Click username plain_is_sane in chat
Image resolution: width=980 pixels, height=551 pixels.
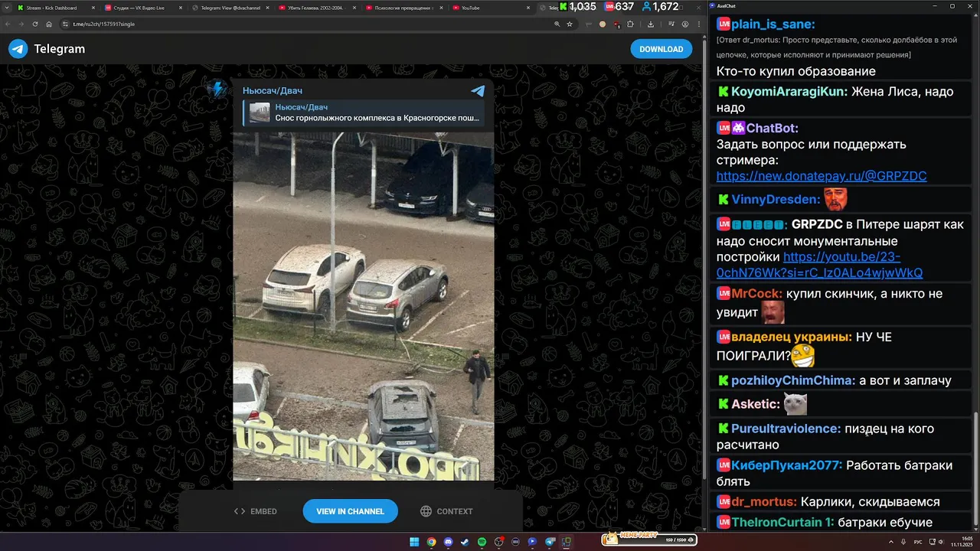(x=773, y=24)
